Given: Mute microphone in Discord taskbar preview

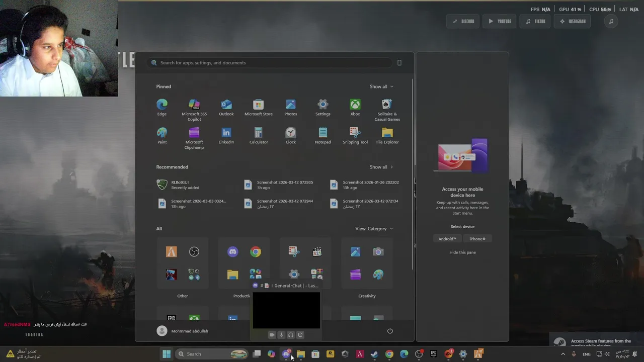Looking at the screenshot, I should (281, 335).
